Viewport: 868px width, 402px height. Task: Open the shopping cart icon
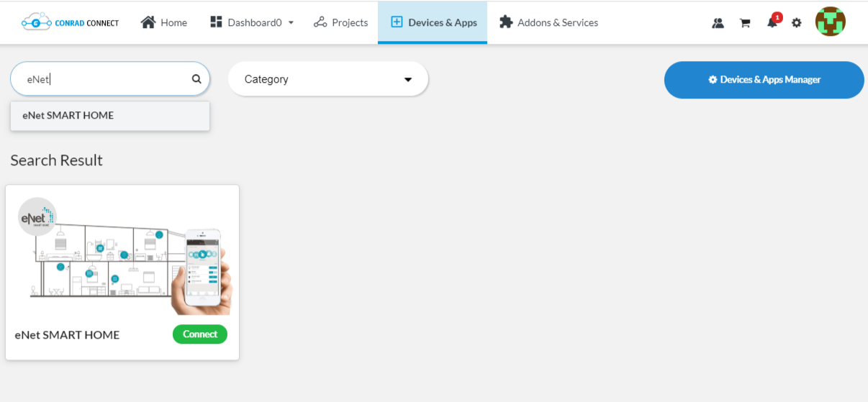[x=745, y=23]
